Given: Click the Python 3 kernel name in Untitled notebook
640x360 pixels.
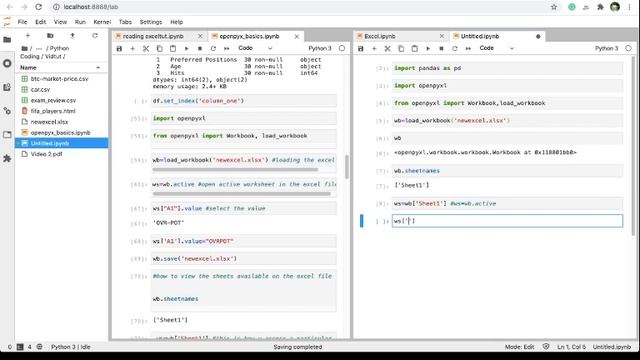Looking at the screenshot, I should point(606,48).
